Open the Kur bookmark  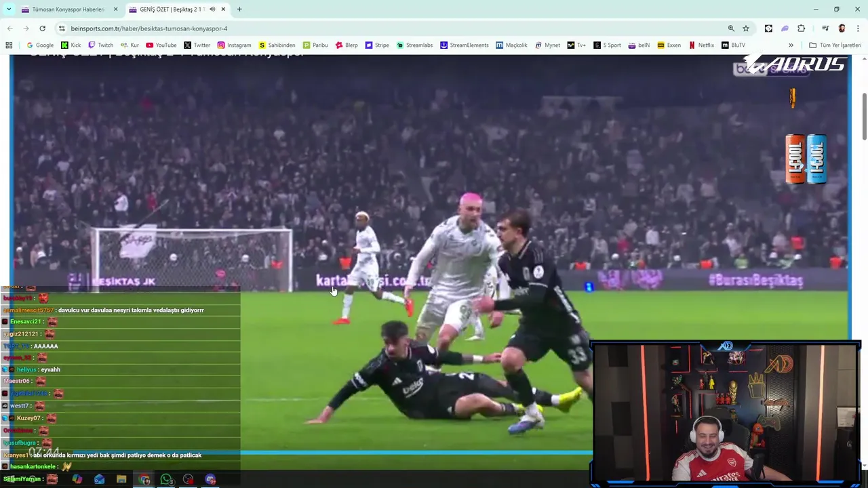[130, 45]
